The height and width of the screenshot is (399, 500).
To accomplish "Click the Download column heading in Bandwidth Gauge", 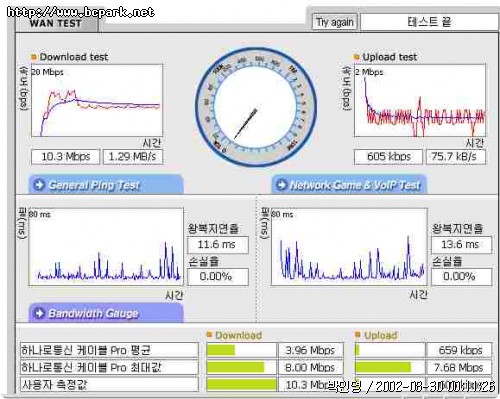I will click(x=238, y=335).
